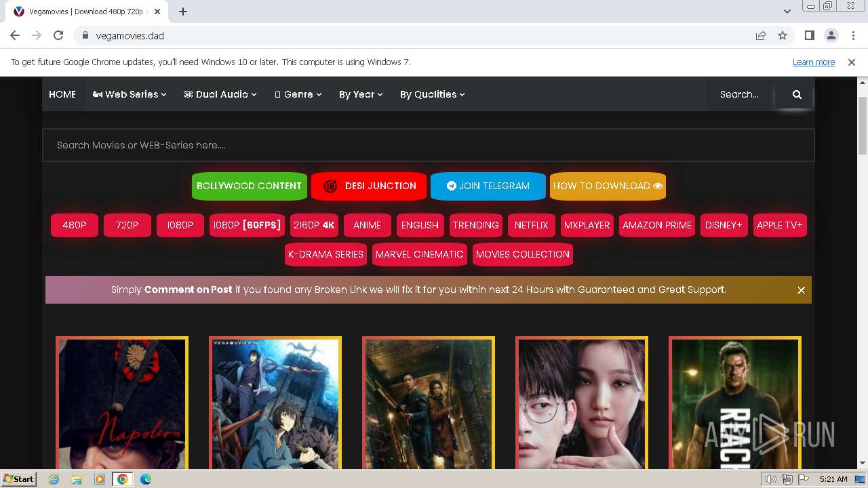Screen dimensions: 868x488
Task: Click the browser back arrow
Action: [x=15, y=35]
